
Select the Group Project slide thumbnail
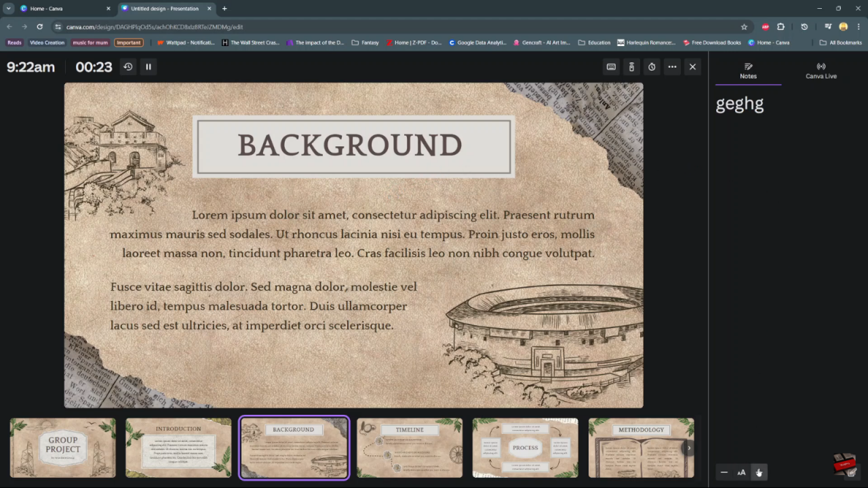click(x=63, y=448)
